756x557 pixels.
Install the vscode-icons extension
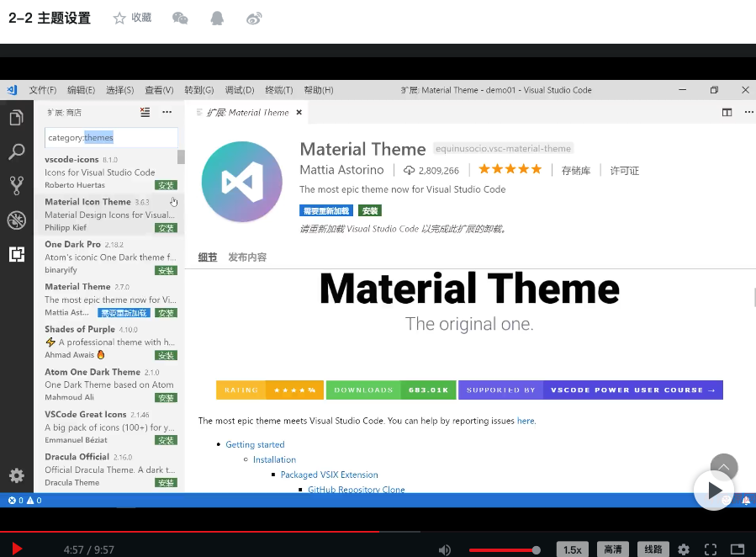[x=166, y=185]
